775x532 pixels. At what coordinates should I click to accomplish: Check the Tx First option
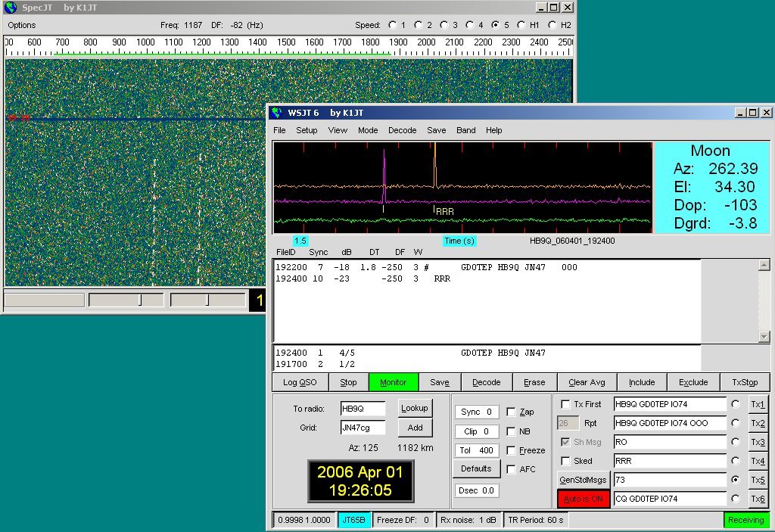pyautogui.click(x=565, y=404)
